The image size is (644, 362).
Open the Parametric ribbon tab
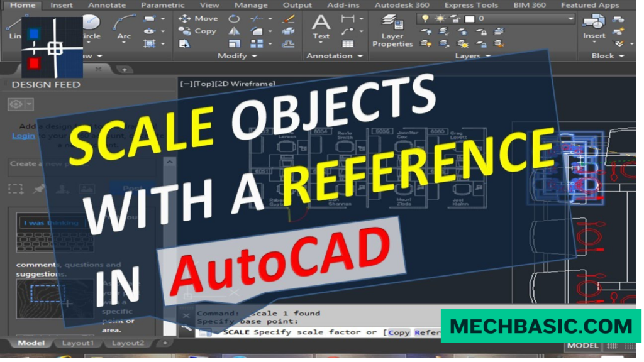click(163, 5)
